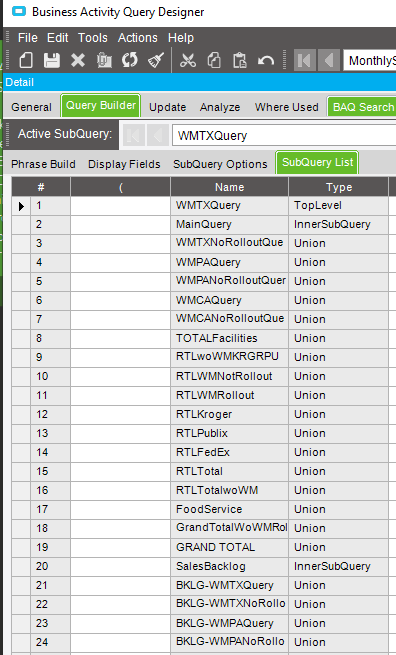This screenshot has height=655, width=396.
Task: Select the RTLTotal name cell
Action: 229,472
